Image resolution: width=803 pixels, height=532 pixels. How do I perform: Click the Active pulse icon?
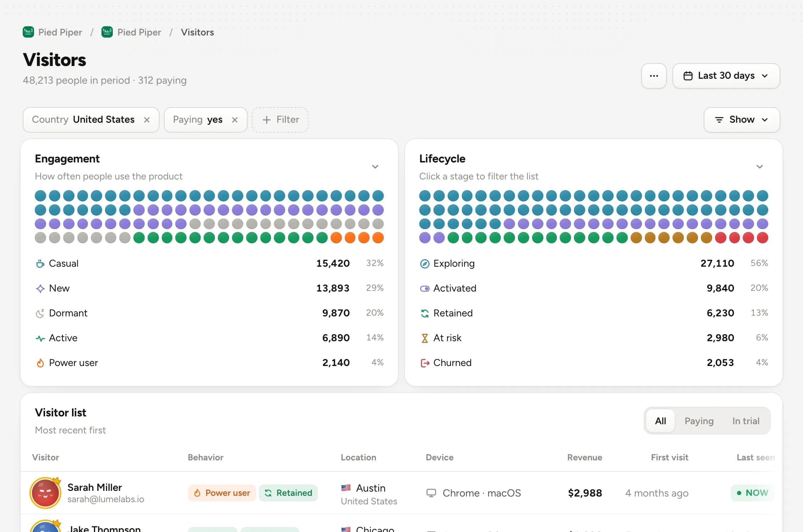tap(40, 338)
